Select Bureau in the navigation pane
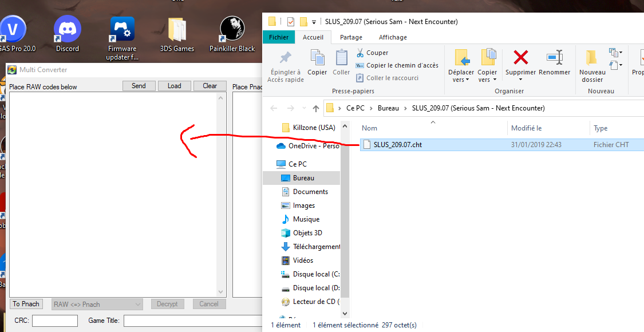 click(302, 178)
